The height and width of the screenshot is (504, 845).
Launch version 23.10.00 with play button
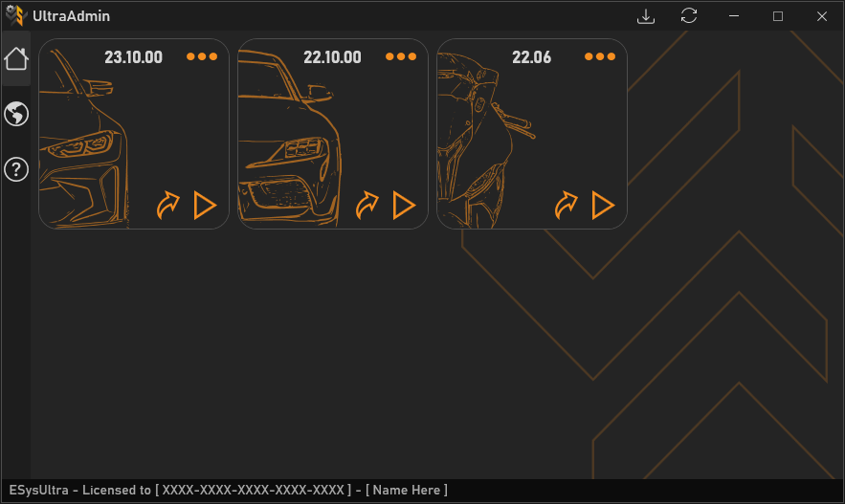(x=205, y=206)
